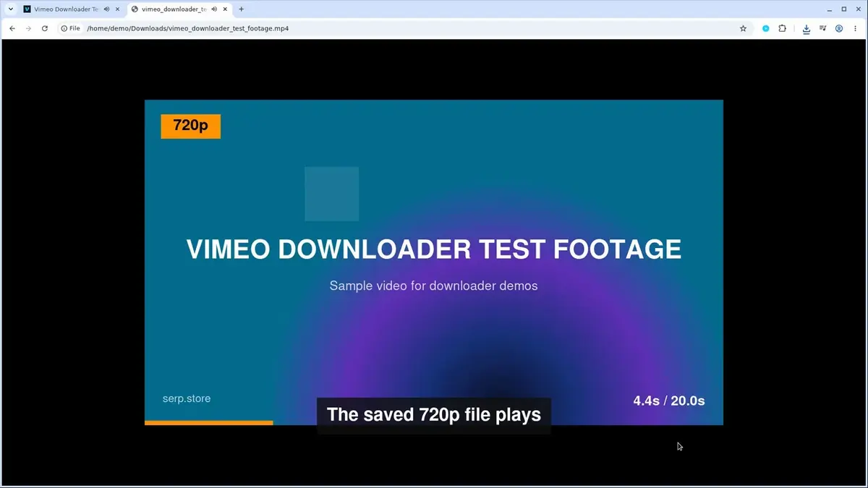
Task: Minimize the browser window
Action: 829,9
